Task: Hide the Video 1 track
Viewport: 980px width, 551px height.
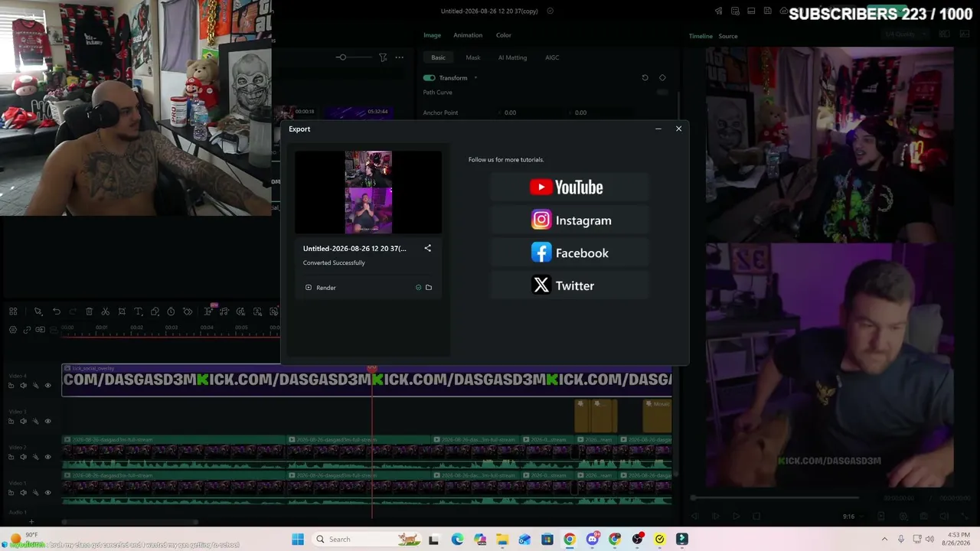Action: point(47,492)
